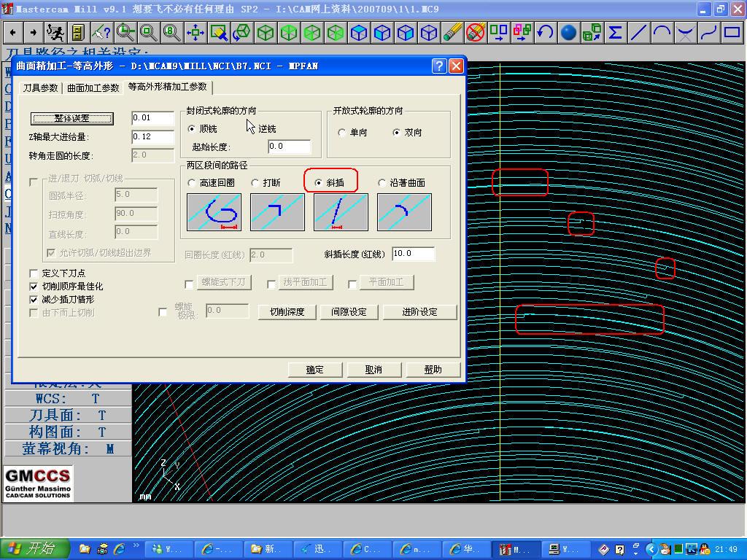Image resolution: width=747 pixels, height=560 pixels.
Task: Click WCS: T in the left menu
Action: [x=68, y=399]
